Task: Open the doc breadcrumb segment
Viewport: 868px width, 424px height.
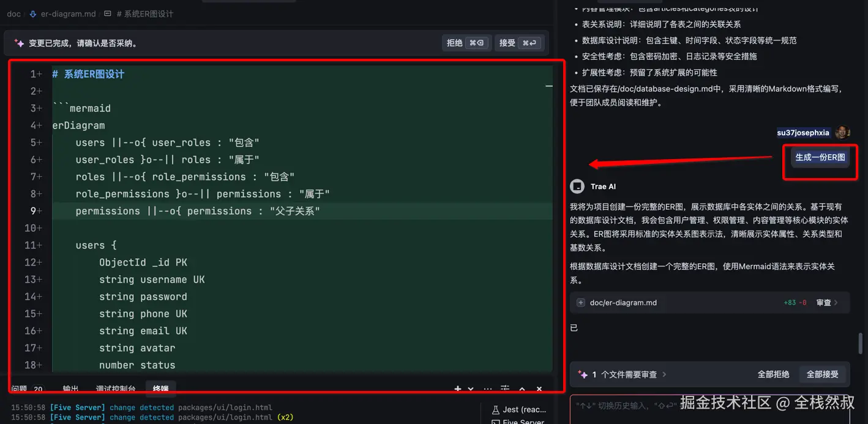Action: click(13, 13)
